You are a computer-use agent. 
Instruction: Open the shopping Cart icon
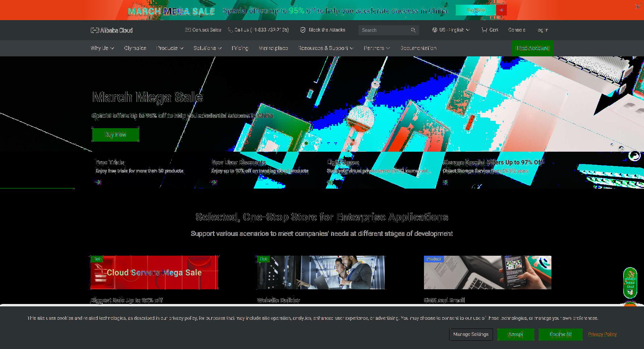tap(484, 30)
